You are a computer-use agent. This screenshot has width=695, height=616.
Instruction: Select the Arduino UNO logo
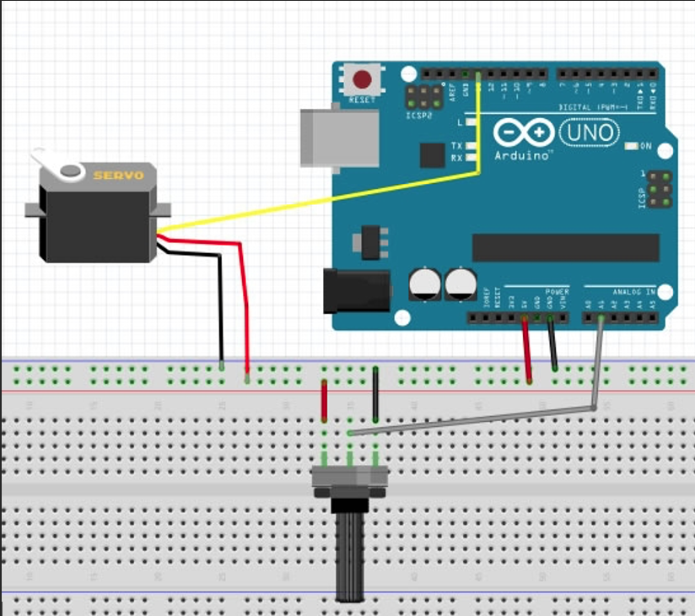click(x=588, y=132)
